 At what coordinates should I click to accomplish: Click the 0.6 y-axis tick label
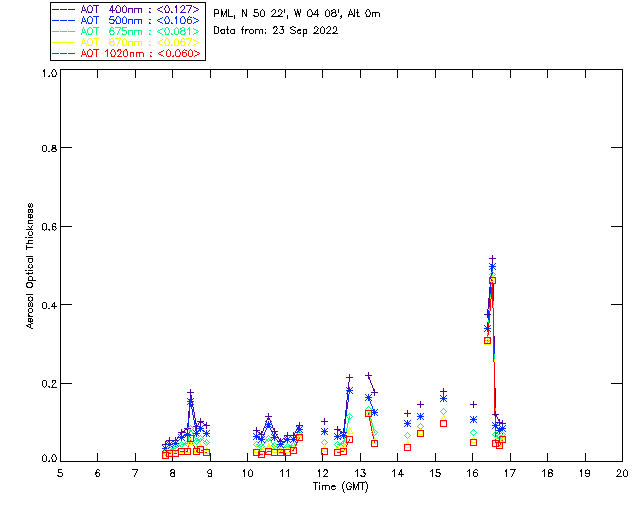(49, 227)
